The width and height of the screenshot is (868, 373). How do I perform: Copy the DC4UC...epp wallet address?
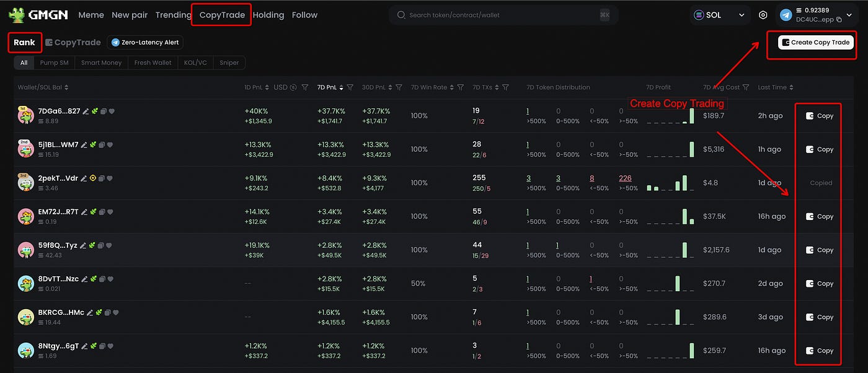point(839,20)
